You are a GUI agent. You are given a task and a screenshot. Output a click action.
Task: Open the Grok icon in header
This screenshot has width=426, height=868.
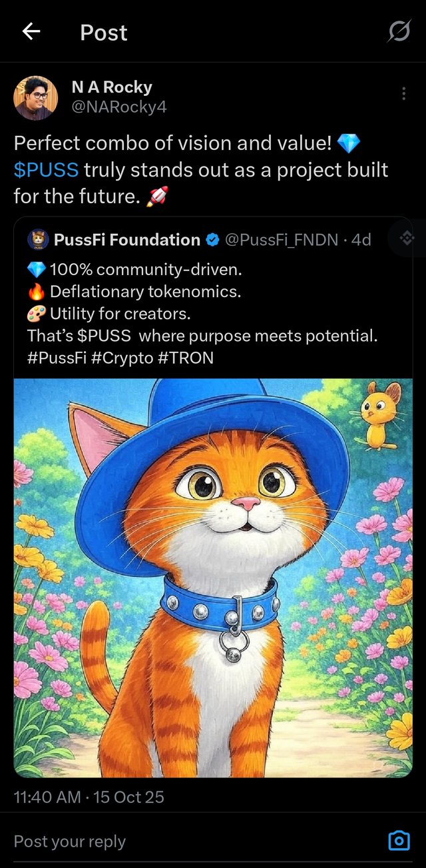tap(399, 31)
